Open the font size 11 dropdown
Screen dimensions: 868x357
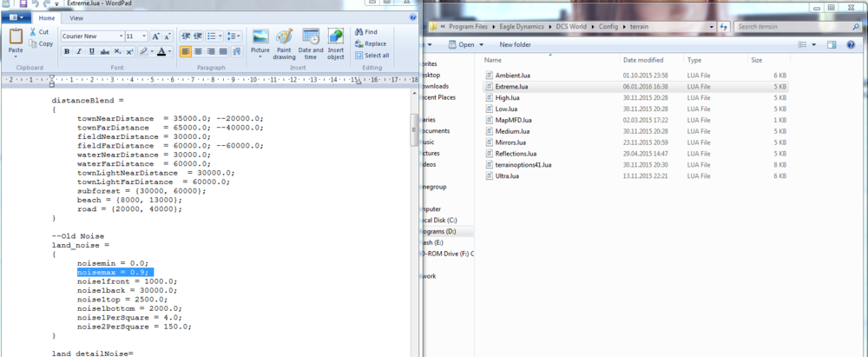[144, 36]
